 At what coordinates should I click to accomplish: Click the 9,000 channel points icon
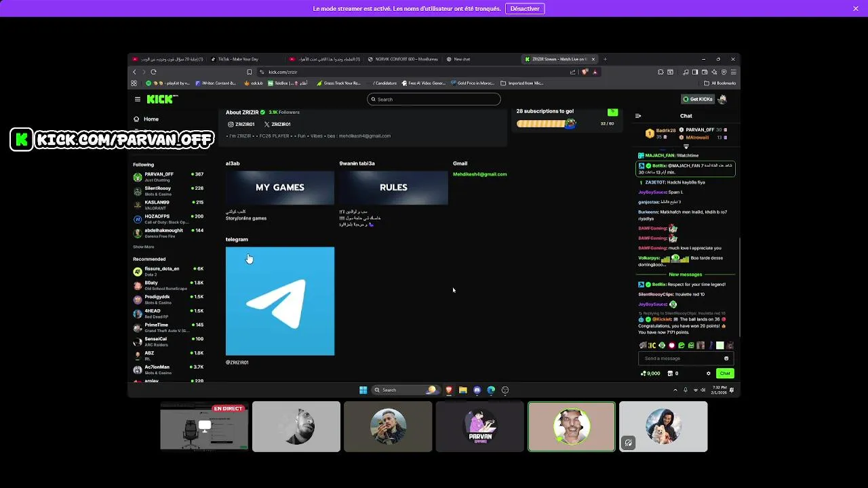click(x=650, y=373)
